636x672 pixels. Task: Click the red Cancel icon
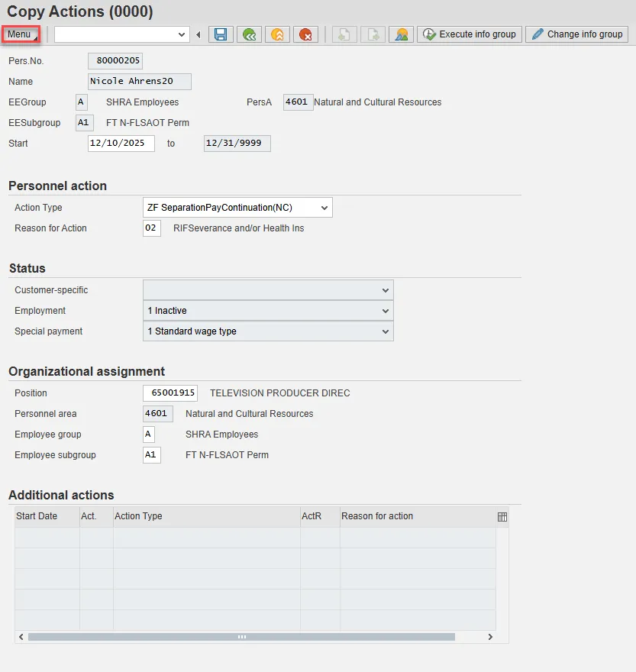point(305,34)
